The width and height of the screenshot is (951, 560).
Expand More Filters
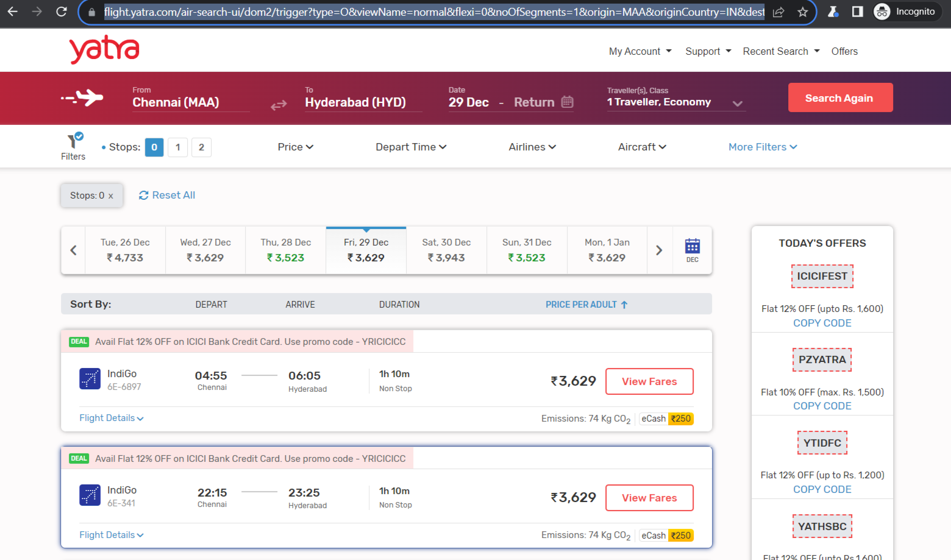click(763, 147)
